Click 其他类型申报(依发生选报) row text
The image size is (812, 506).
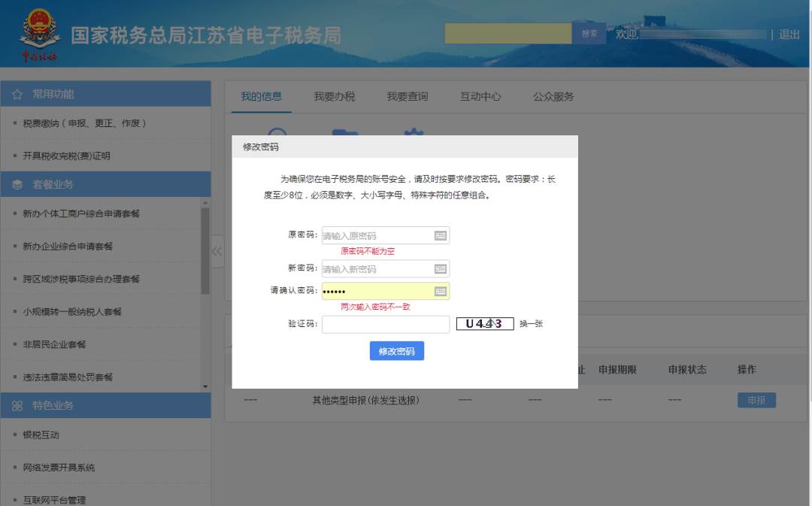tap(366, 400)
